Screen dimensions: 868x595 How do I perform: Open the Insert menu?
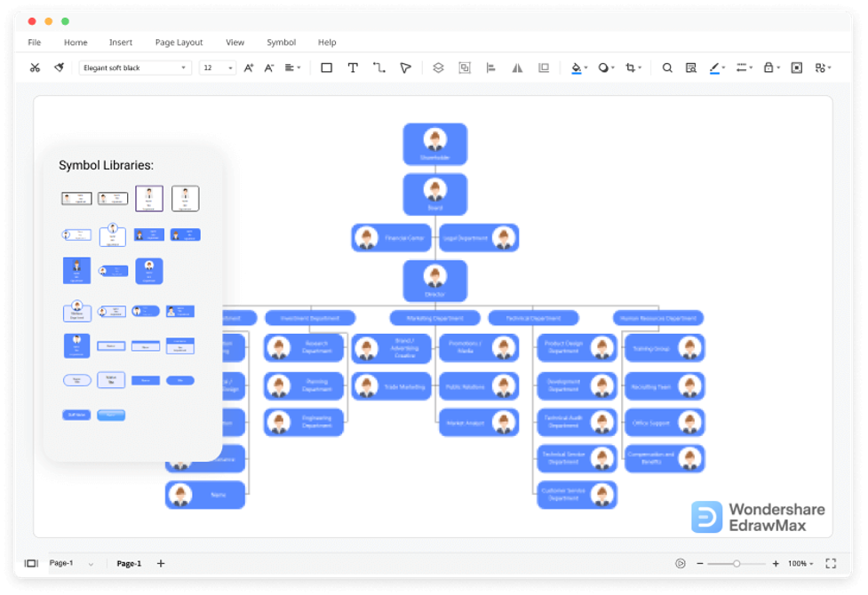coord(121,42)
